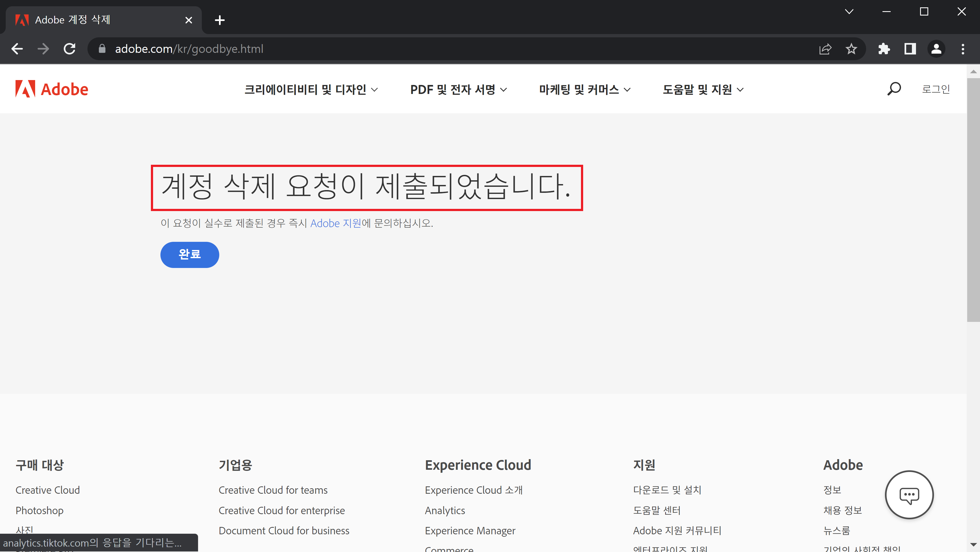Click the share icon in the address bar
Image resolution: width=980 pixels, height=552 pixels.
click(x=825, y=49)
